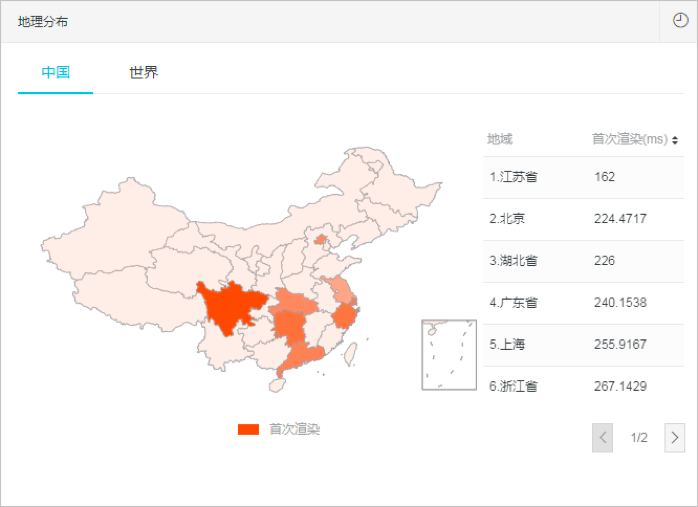The height and width of the screenshot is (507, 698).
Task: Click the 地域 column header
Action: click(x=499, y=139)
